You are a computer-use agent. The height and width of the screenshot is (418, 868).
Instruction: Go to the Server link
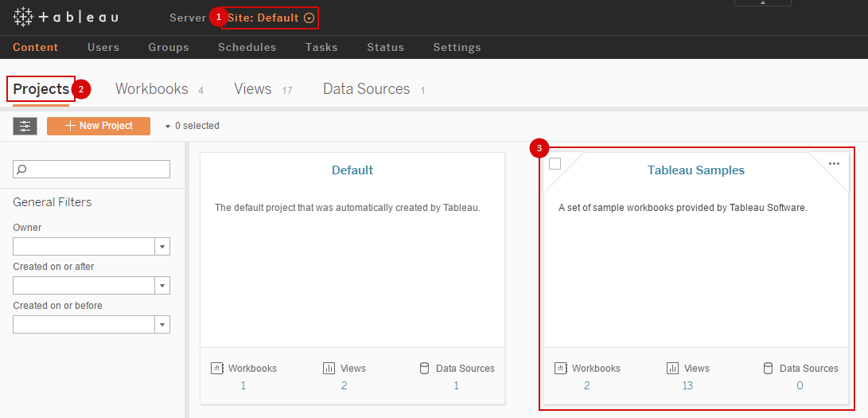[188, 18]
